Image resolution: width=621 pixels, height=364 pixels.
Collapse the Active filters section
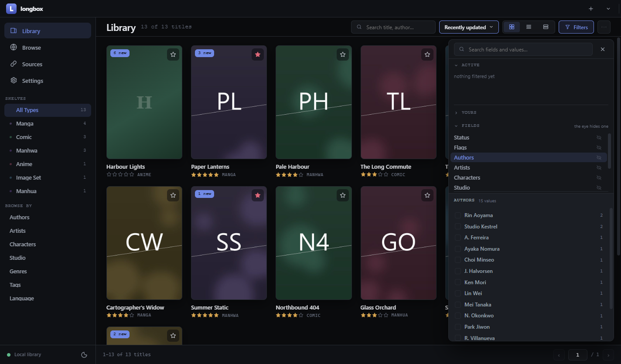(x=467, y=65)
